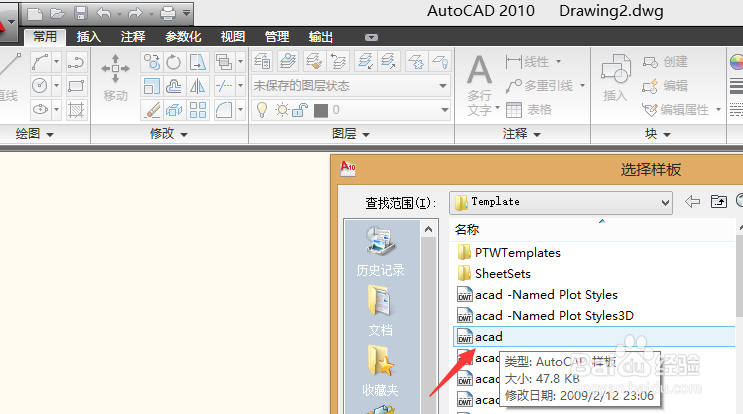Open 历史记录 in the places sidebar

click(x=381, y=252)
